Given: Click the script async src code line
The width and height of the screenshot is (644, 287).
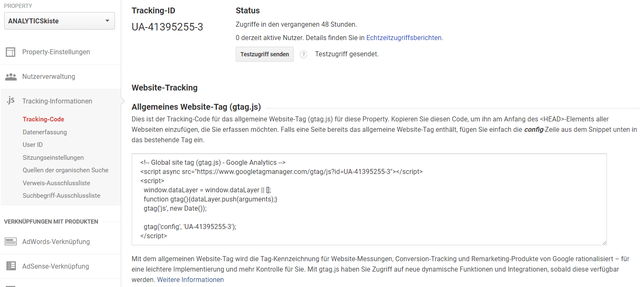Looking at the screenshot, I should [282, 171].
